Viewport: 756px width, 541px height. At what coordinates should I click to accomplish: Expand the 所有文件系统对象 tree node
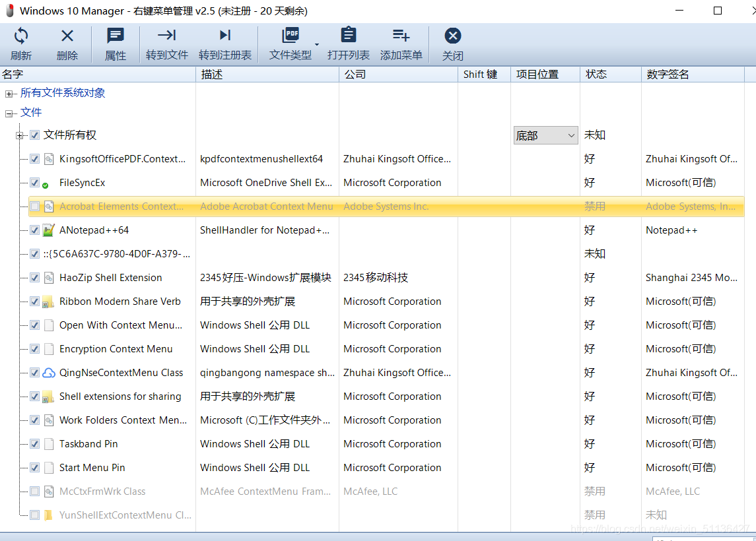pos(9,94)
